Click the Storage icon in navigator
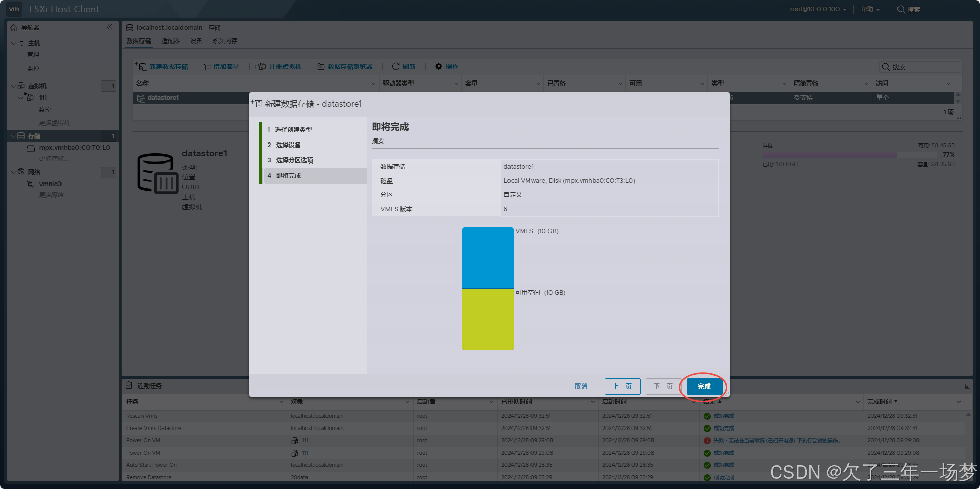This screenshot has width=980, height=489. coord(21,136)
